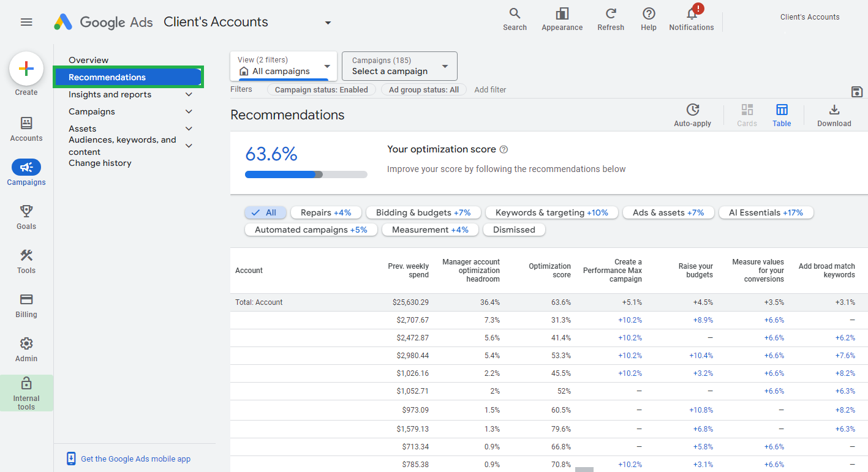The image size is (868, 472).
Task: Click Add filter
Action: click(x=490, y=89)
